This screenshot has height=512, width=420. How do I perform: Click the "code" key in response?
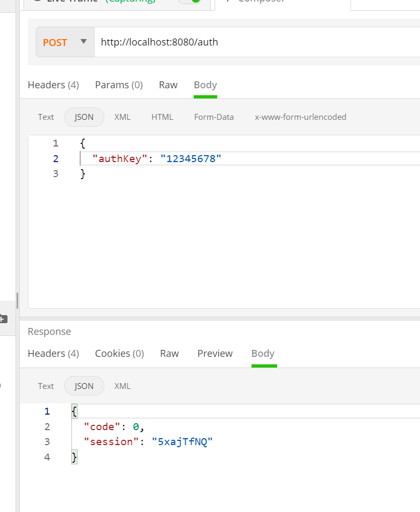pyautogui.click(x=102, y=427)
